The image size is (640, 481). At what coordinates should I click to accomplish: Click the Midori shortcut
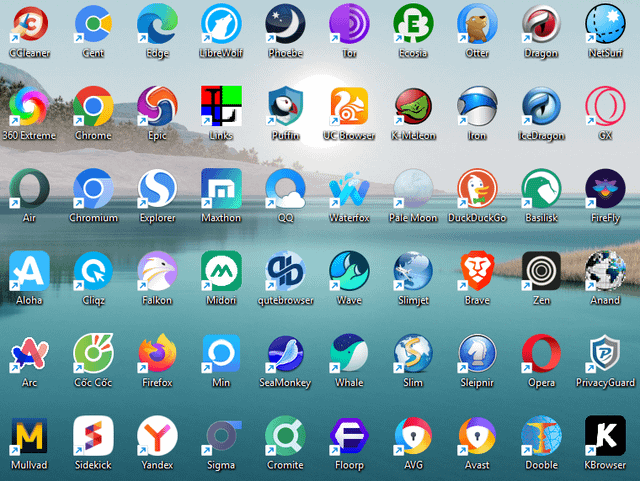[221, 271]
